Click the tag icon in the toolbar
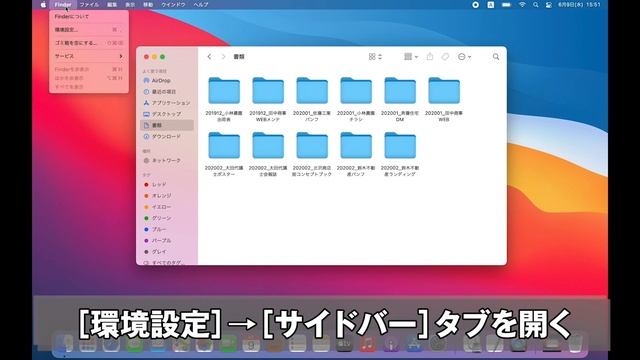Screen dimensions: 640x360 coord(445,57)
